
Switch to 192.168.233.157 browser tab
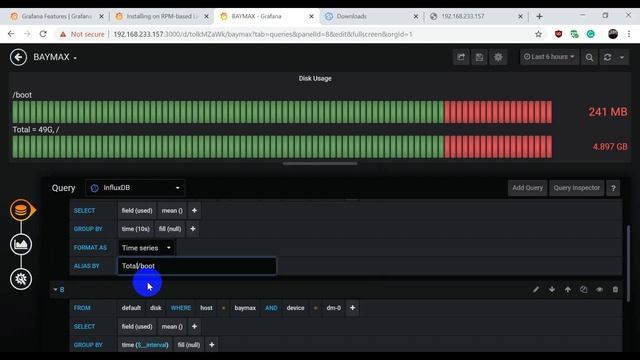coord(476,16)
